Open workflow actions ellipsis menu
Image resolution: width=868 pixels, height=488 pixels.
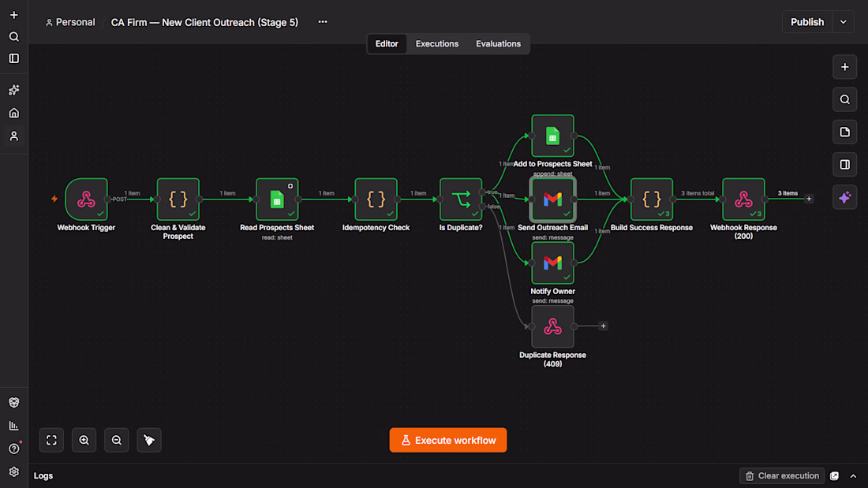[x=323, y=22]
